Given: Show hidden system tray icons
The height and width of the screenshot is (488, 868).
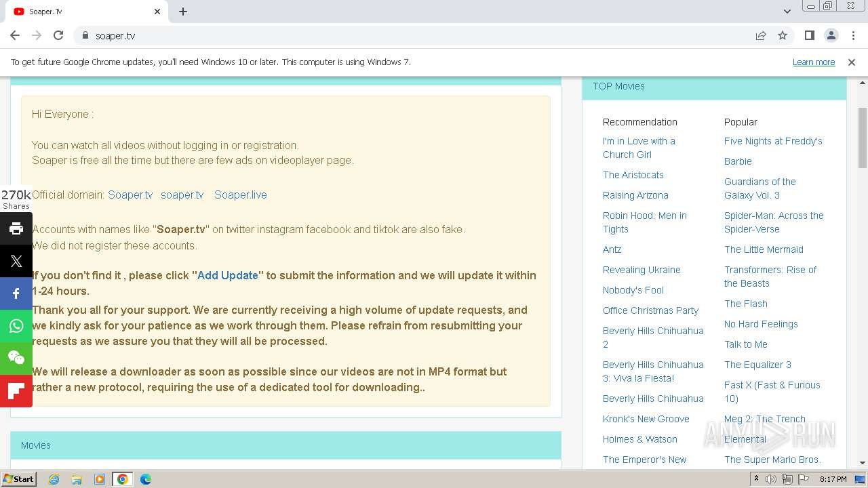Looking at the screenshot, I should pos(756,479).
